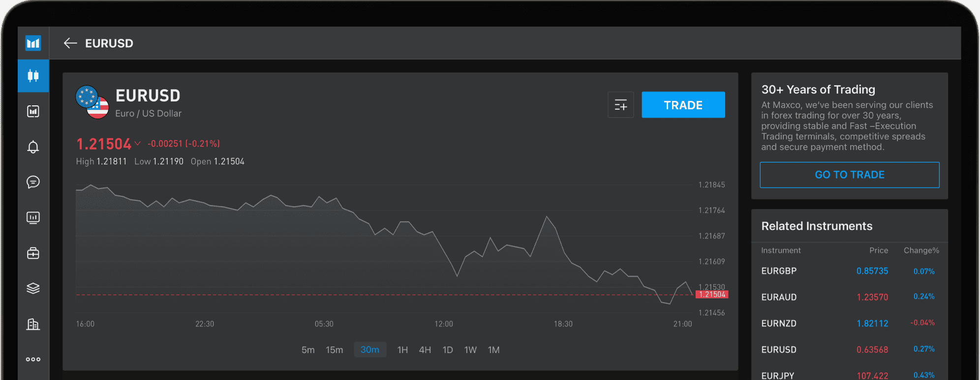Screen dimensions: 980x380
Task: Open the notifications bell icon
Action: pyautogui.click(x=33, y=147)
